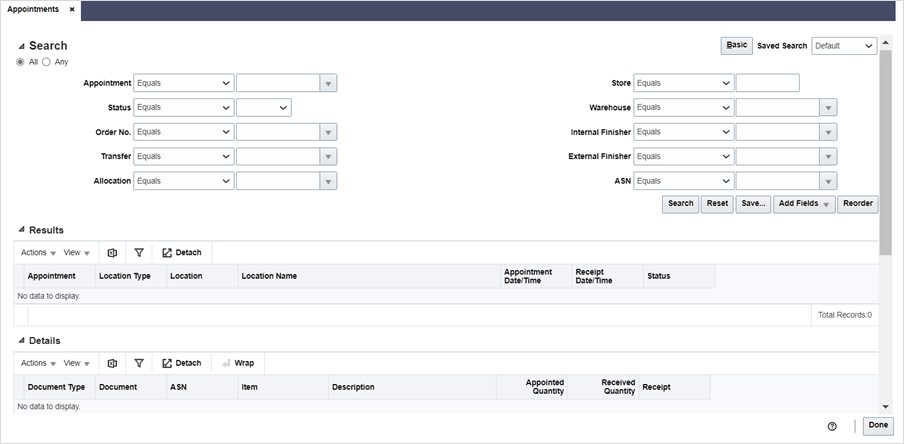904x444 pixels.
Task: Open Order No. operator dropdown
Action: click(183, 132)
